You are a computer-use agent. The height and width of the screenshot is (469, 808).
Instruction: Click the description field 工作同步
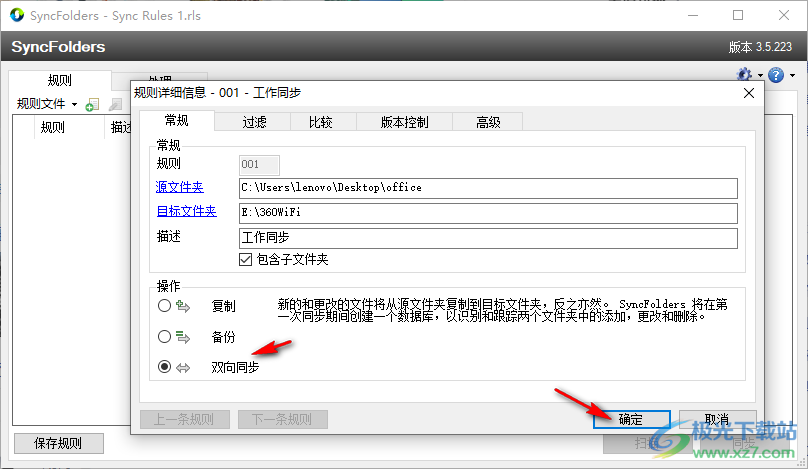[488, 238]
